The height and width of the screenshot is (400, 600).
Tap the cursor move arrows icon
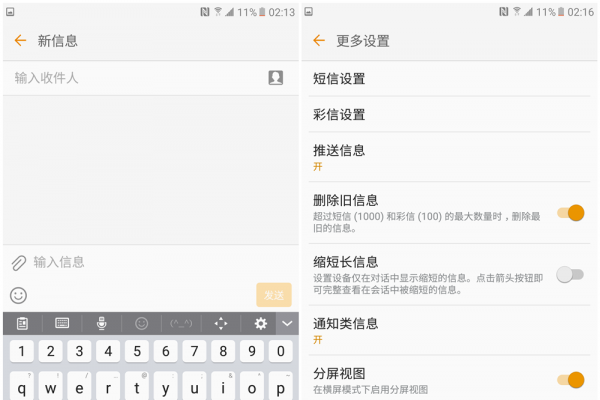221,323
